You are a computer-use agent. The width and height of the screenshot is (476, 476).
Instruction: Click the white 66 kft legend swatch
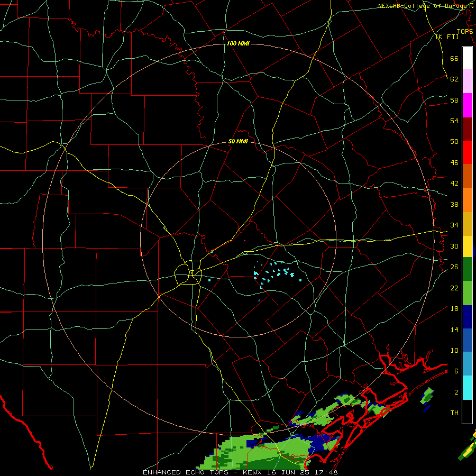[x=467, y=58]
